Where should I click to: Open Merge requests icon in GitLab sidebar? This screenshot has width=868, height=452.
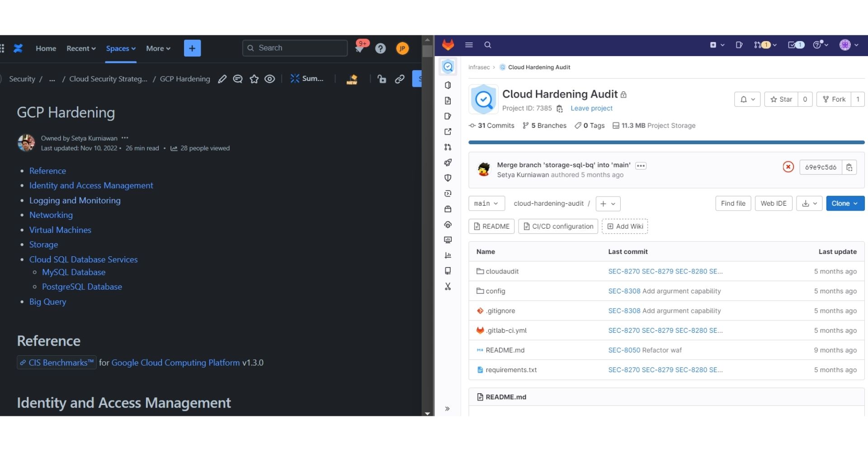point(448,147)
